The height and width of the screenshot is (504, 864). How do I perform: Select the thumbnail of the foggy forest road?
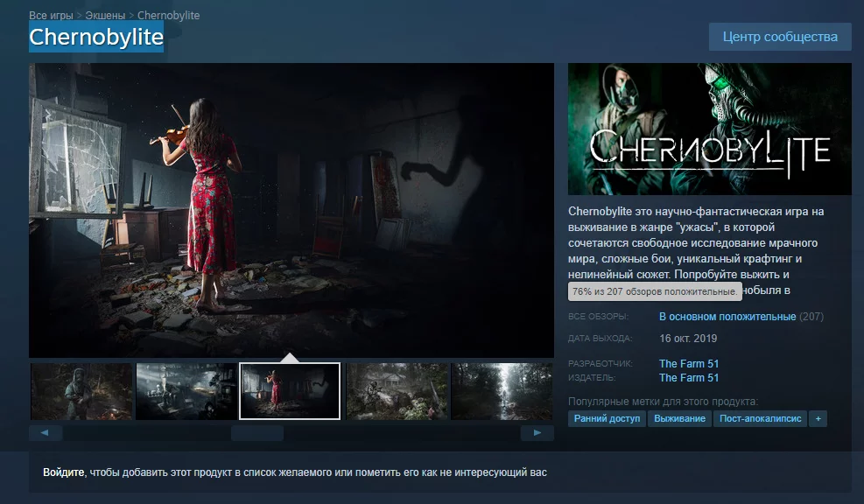pos(502,391)
